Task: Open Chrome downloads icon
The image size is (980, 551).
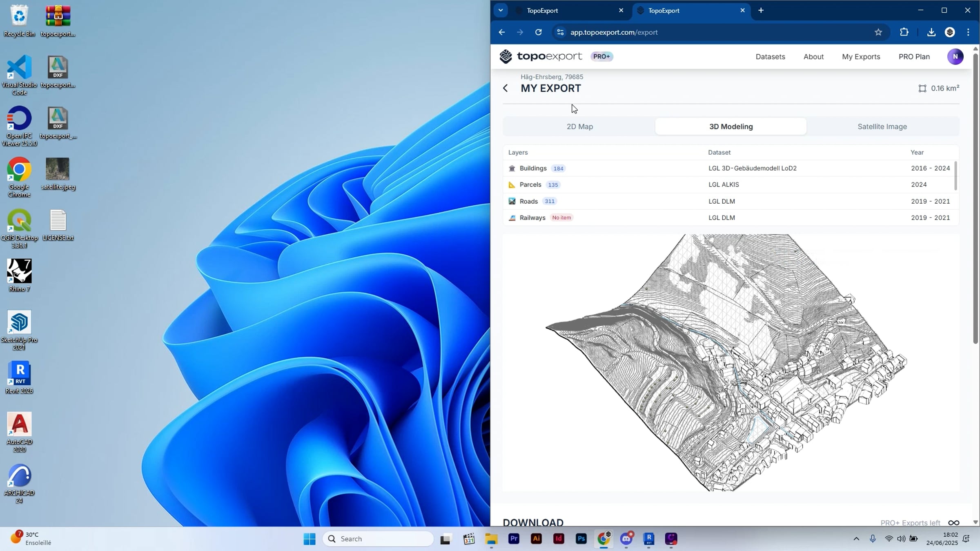Action: pyautogui.click(x=931, y=32)
